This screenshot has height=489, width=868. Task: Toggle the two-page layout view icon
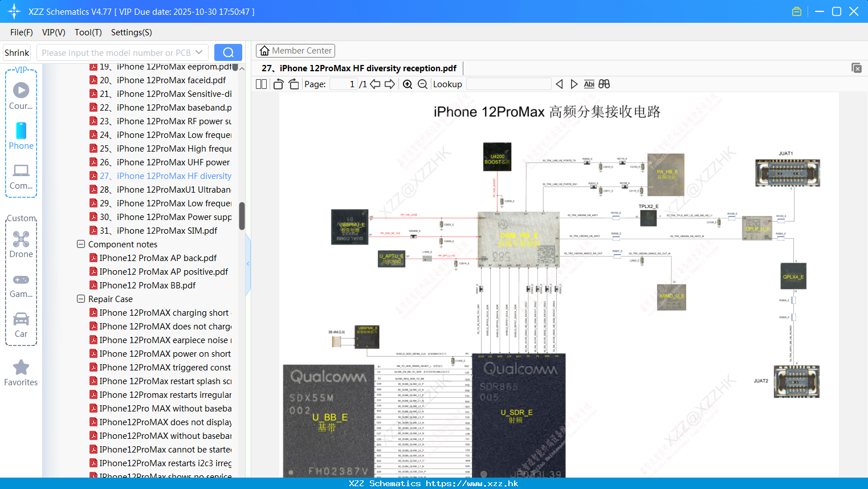(x=261, y=84)
